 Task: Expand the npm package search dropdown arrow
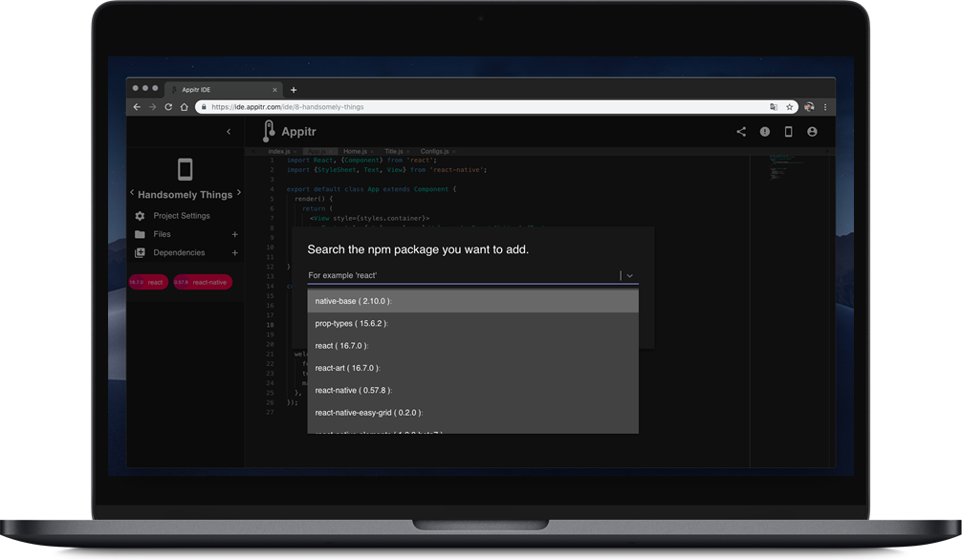[629, 275]
